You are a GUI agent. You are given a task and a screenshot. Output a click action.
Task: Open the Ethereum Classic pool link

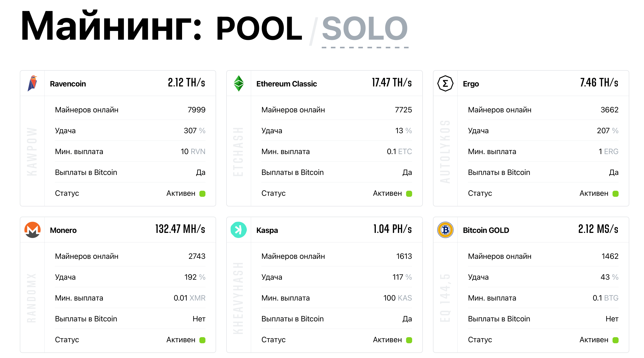click(x=286, y=84)
